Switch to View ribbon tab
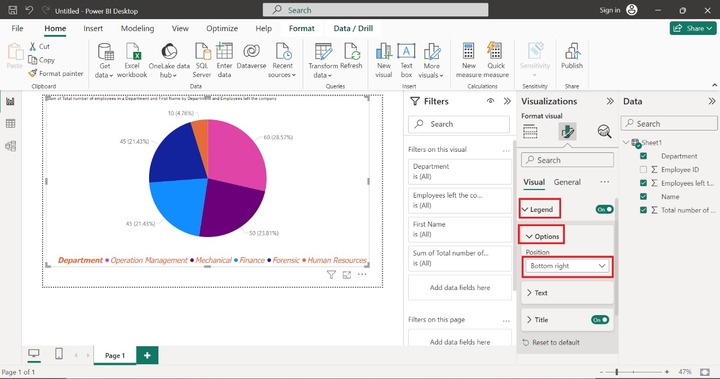Screen dimensions: 720x379 click(x=180, y=28)
